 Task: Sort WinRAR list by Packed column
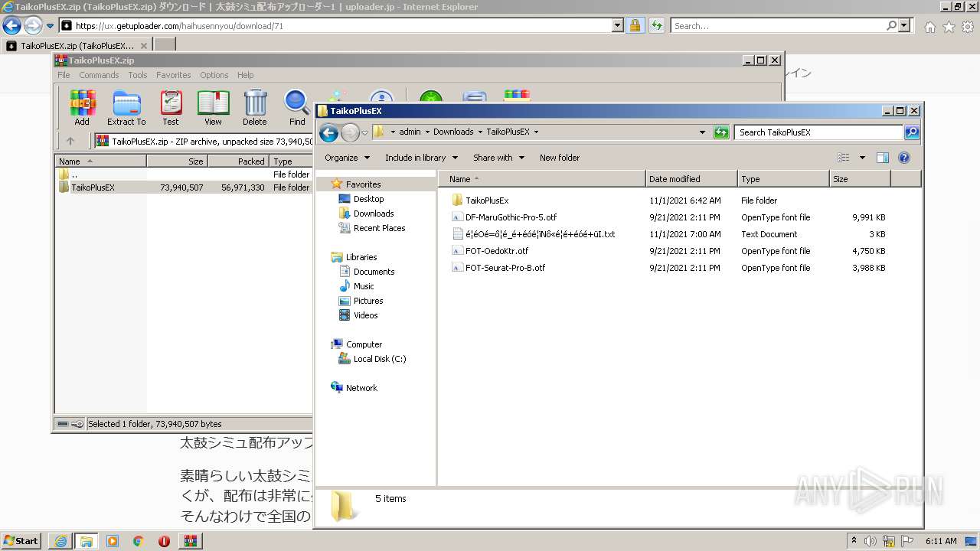[x=238, y=161]
